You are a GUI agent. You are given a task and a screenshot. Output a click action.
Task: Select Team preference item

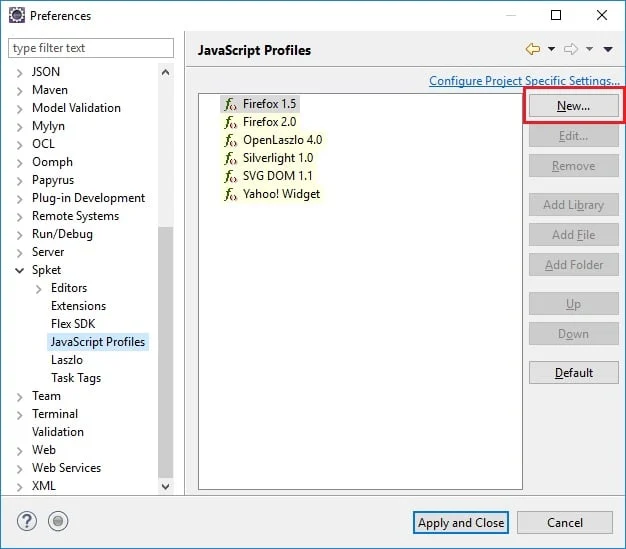[46, 396]
